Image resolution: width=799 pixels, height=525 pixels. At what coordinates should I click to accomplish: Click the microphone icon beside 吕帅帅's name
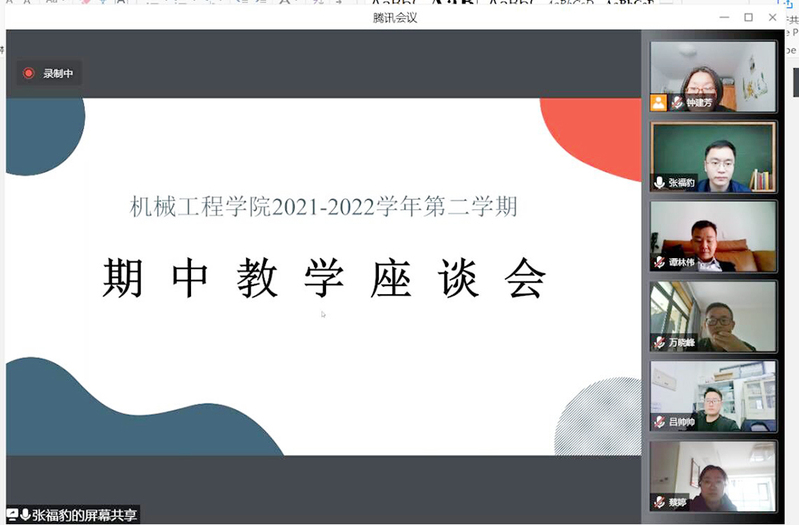[659, 422]
